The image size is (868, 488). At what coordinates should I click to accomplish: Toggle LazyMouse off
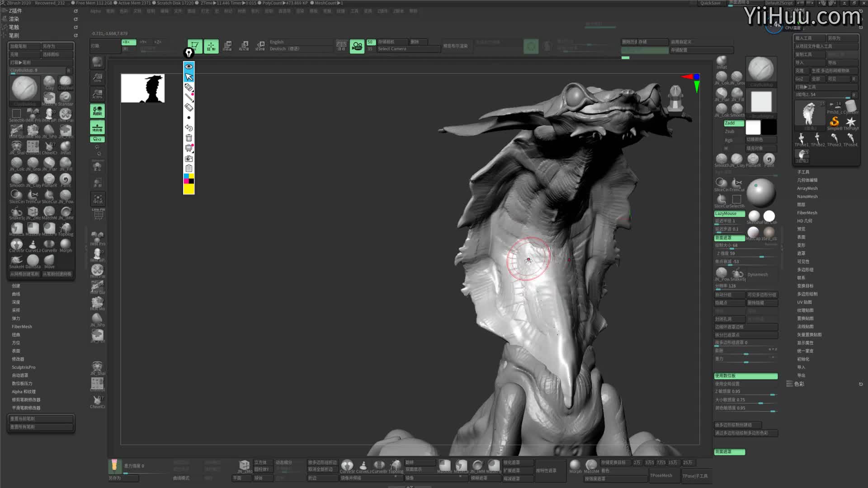(729, 214)
